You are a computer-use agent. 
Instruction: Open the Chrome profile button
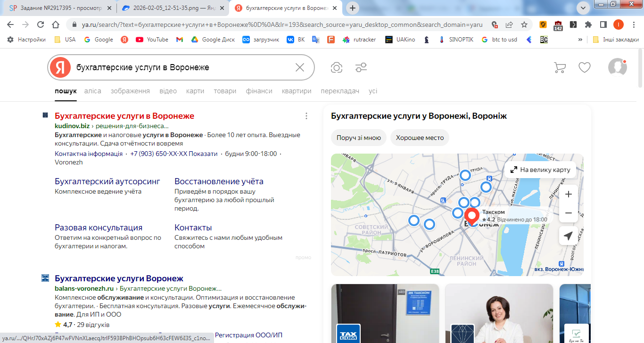click(x=619, y=24)
